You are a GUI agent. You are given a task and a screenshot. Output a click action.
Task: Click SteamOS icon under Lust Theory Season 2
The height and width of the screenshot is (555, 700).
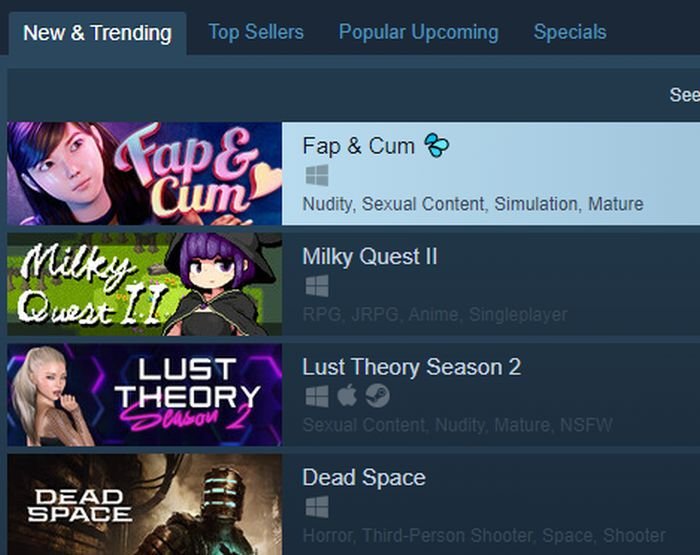point(377,396)
